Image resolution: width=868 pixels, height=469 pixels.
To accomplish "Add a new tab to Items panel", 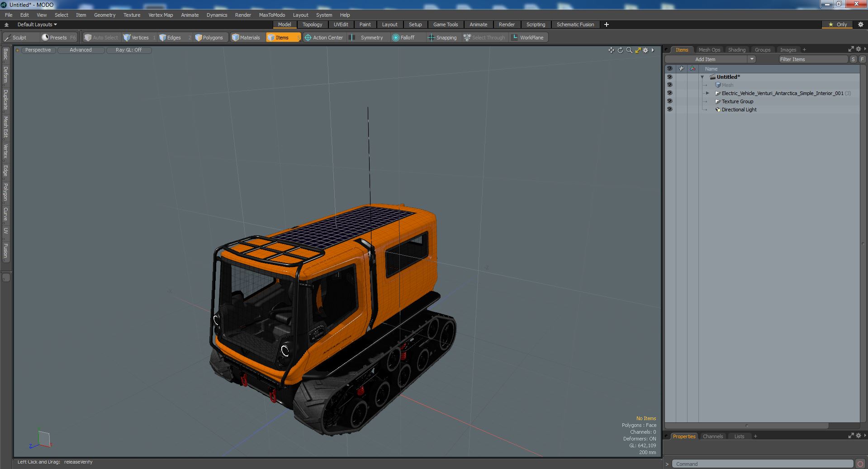I will click(x=804, y=50).
